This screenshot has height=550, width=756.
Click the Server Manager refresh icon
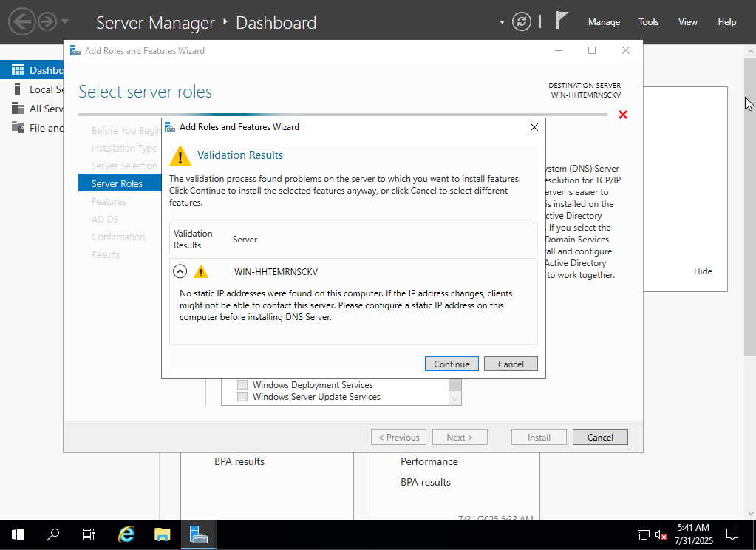522,22
